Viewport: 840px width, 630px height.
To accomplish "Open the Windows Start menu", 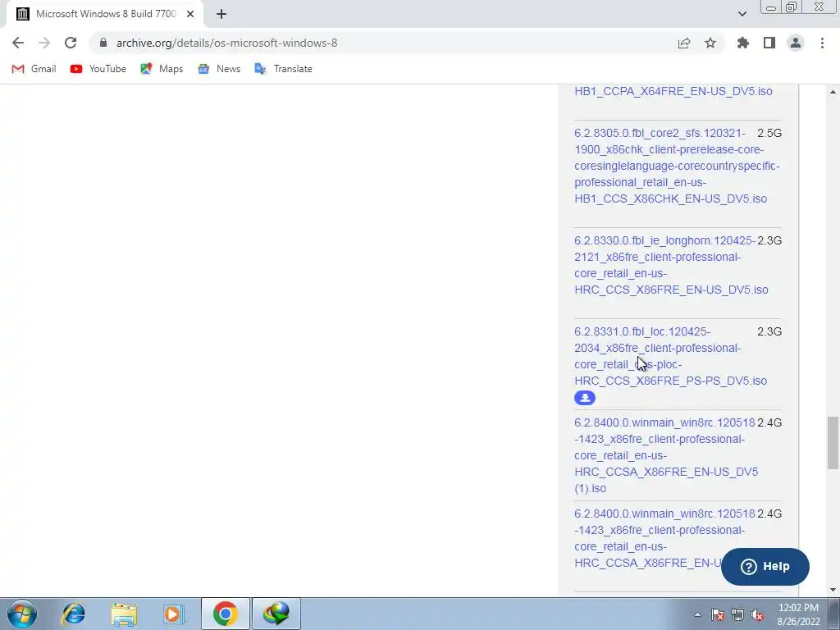I will (21, 614).
